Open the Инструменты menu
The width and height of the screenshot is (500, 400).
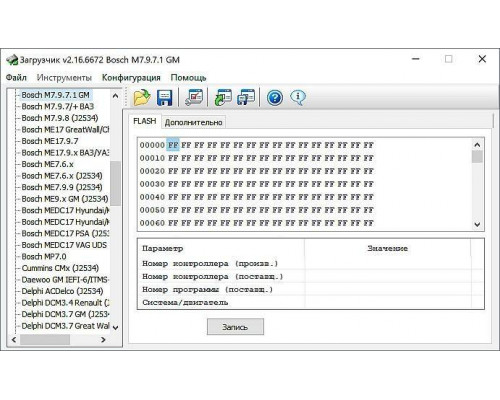64,78
